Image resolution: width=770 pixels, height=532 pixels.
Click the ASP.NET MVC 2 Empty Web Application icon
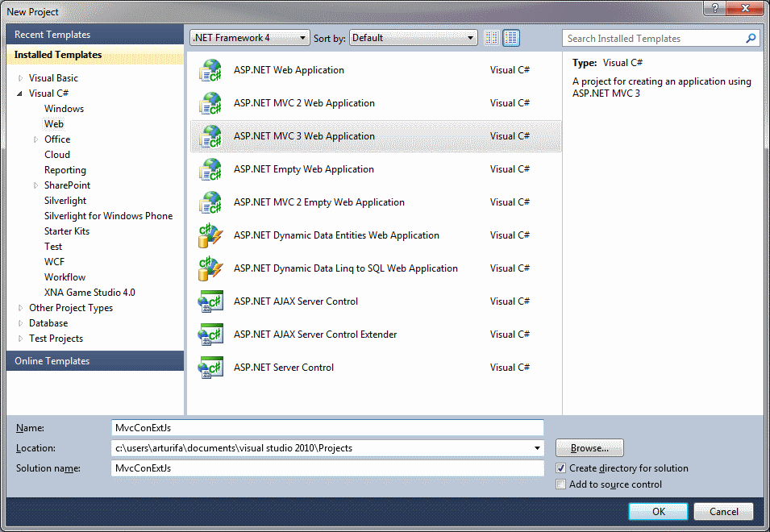[x=210, y=202]
